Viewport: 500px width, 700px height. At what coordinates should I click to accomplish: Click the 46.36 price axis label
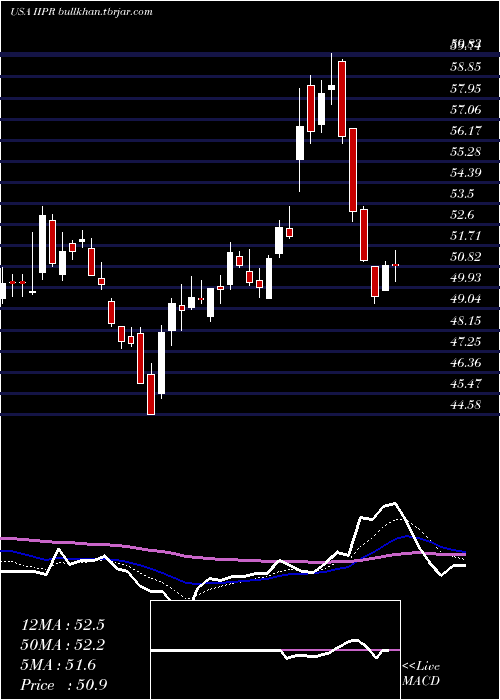466,362
